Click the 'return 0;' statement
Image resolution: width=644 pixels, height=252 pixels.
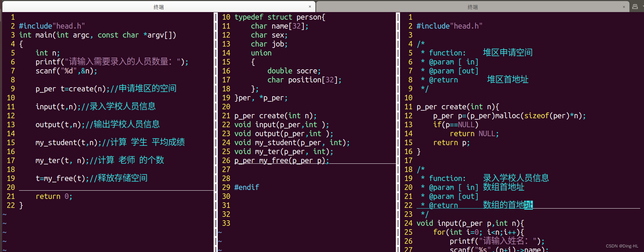tap(54, 196)
